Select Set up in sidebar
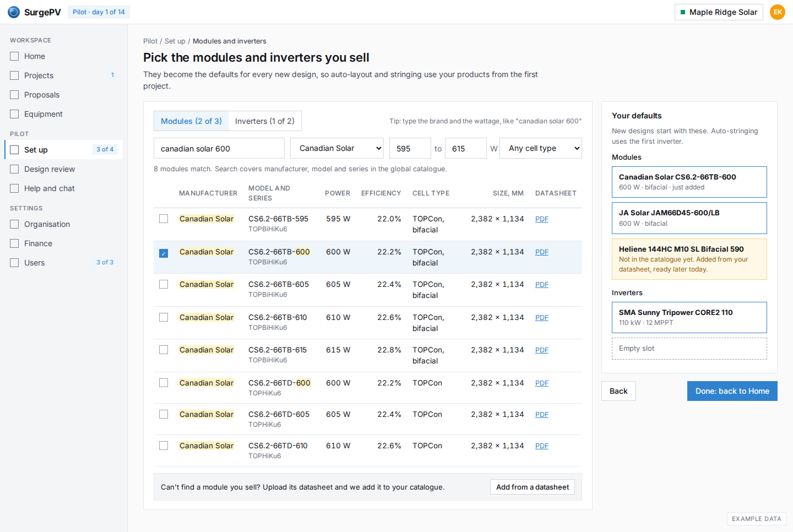This screenshot has height=532, width=793. pos(63,150)
